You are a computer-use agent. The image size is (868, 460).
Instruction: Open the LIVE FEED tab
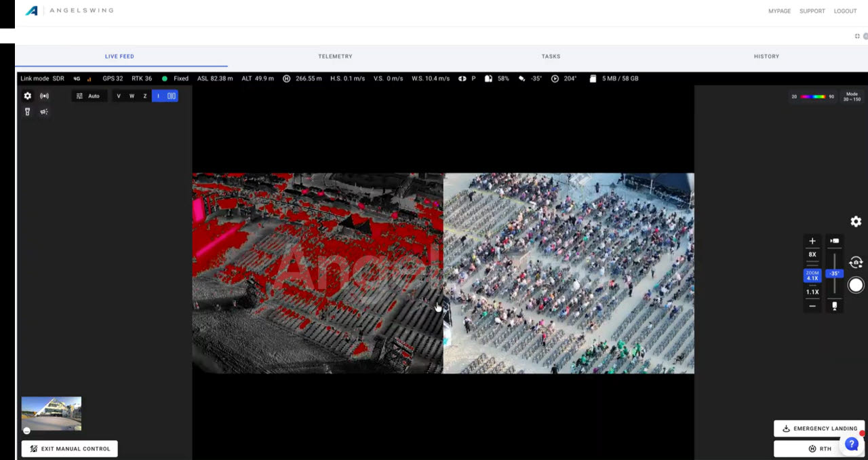(x=119, y=56)
